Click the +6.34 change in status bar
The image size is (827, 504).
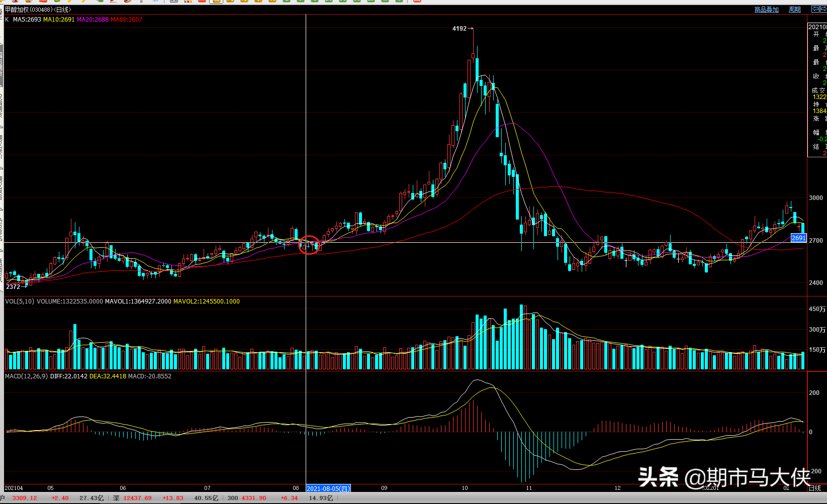click(x=289, y=498)
